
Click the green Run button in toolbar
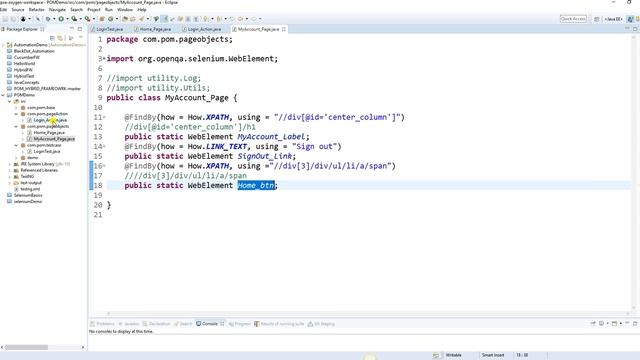(x=61, y=19)
